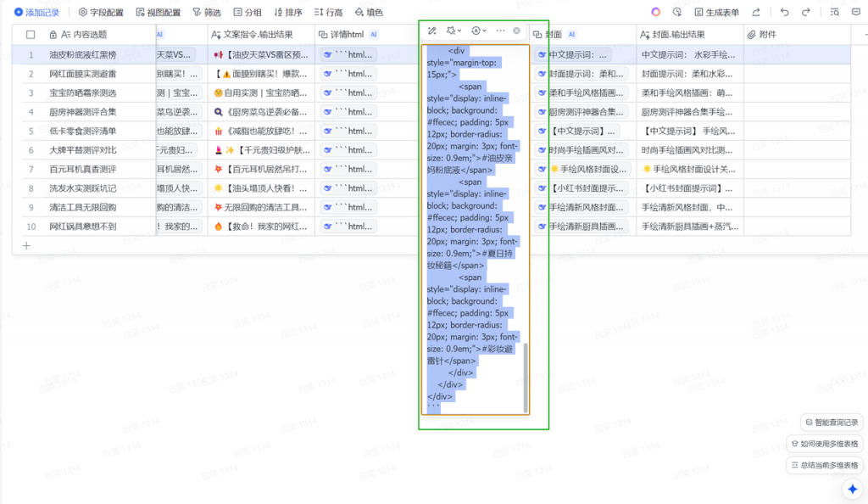
Task: Select the cell 低卡零食测评清单
Action: point(83,131)
